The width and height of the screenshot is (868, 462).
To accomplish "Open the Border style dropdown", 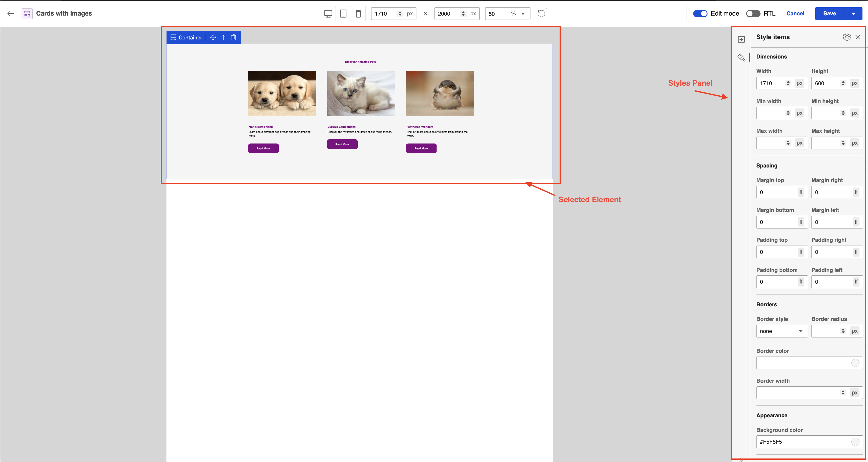I will point(781,331).
